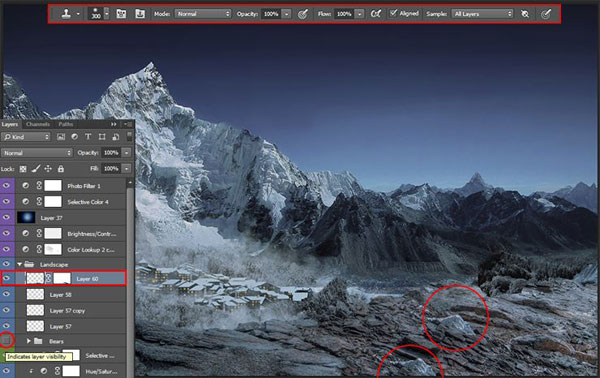Filter layers by smart objects icon

[116, 137]
